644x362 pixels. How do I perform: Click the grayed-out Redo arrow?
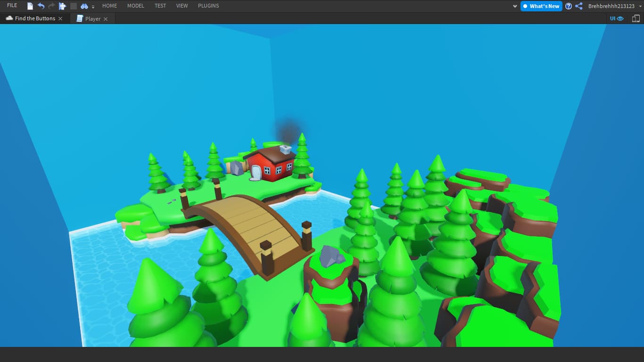pyautogui.click(x=51, y=6)
